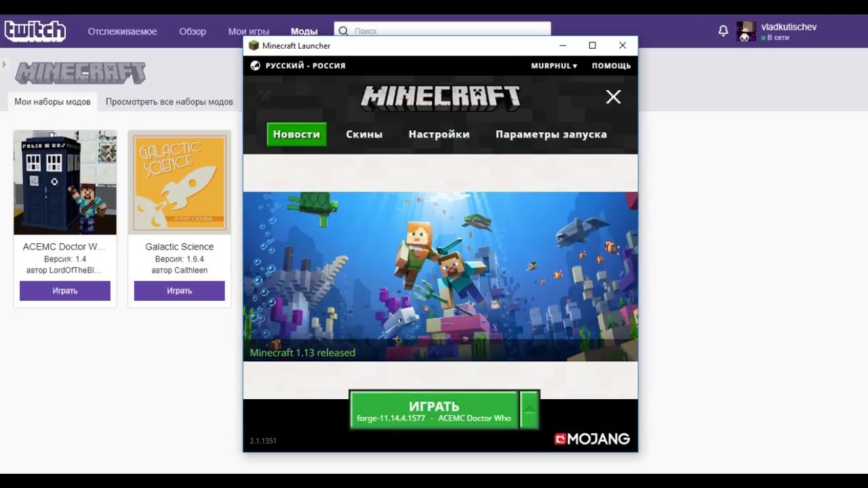Click the Mojang logo in launcher
Screen dimensions: 868x488
coord(592,439)
